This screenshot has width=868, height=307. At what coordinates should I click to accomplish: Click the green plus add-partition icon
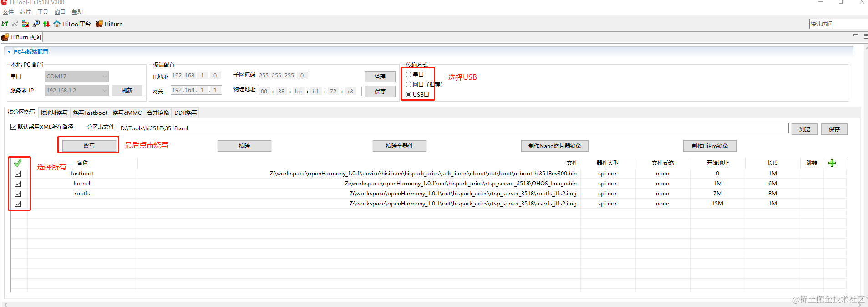click(x=832, y=163)
